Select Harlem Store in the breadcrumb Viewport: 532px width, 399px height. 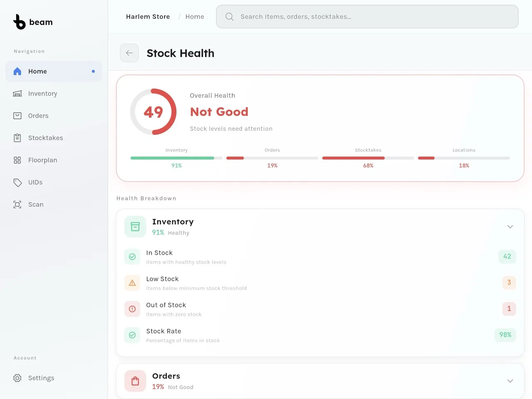pos(148,17)
